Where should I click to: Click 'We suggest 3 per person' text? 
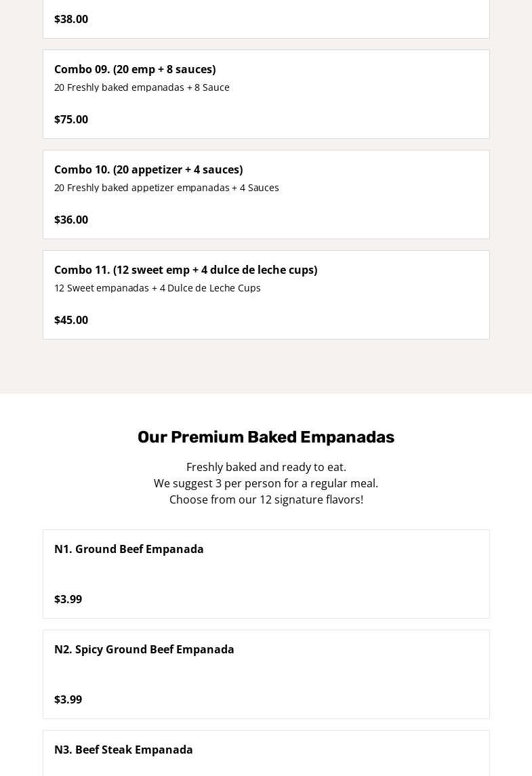pyautogui.click(x=266, y=483)
